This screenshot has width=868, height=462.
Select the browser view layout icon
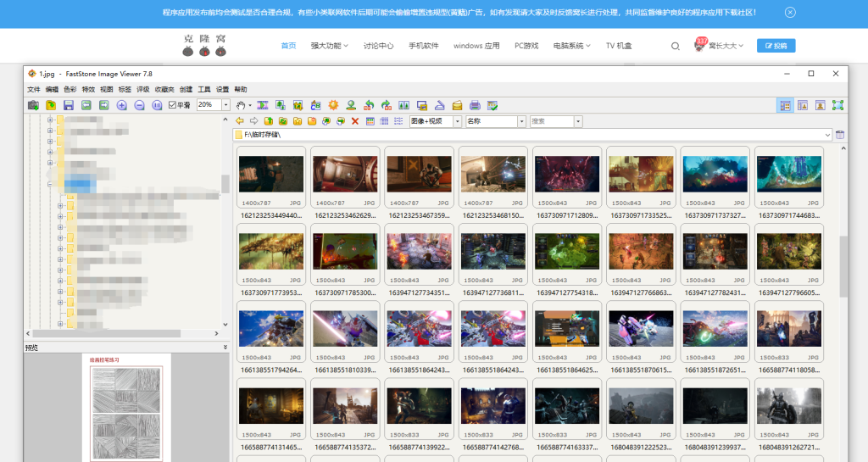pyautogui.click(x=785, y=105)
